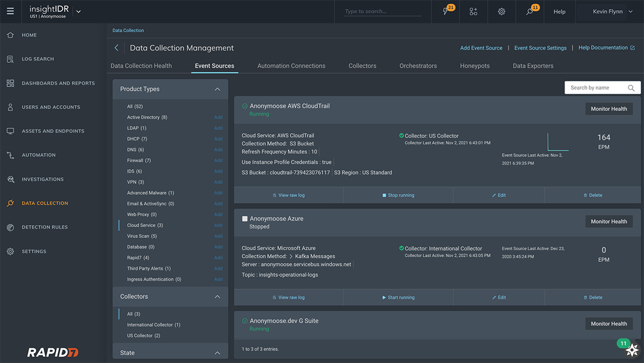
Task: Open the top bar settings gear
Action: point(501,11)
